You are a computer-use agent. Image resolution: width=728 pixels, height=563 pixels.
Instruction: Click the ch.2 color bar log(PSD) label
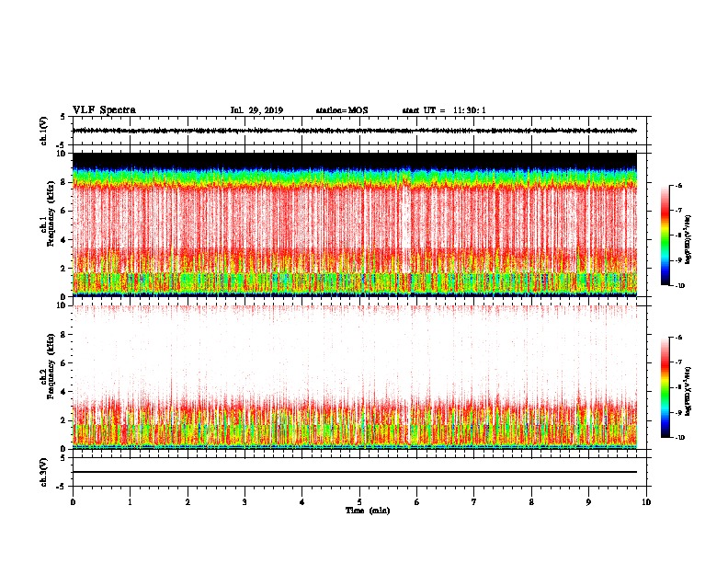[x=688, y=391]
